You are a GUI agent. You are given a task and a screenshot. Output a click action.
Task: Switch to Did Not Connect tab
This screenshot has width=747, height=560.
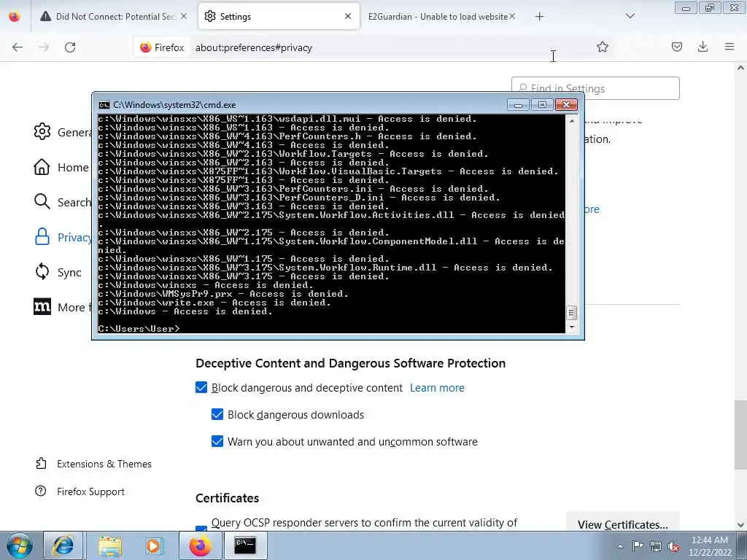coord(113,17)
